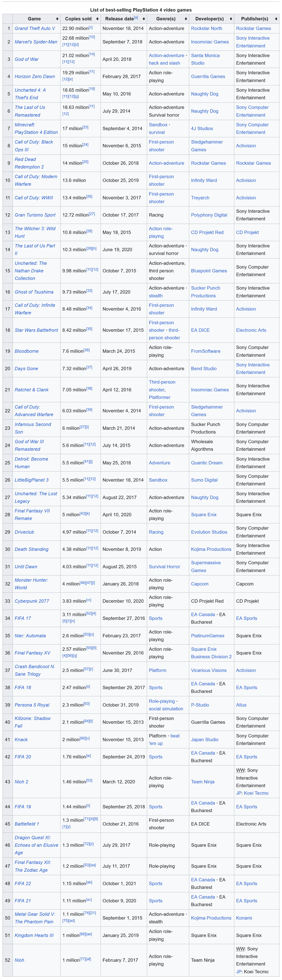The width and height of the screenshot is (282, 980).
Task: Go to Red Dead Redemption 2 page
Action: coord(29,163)
